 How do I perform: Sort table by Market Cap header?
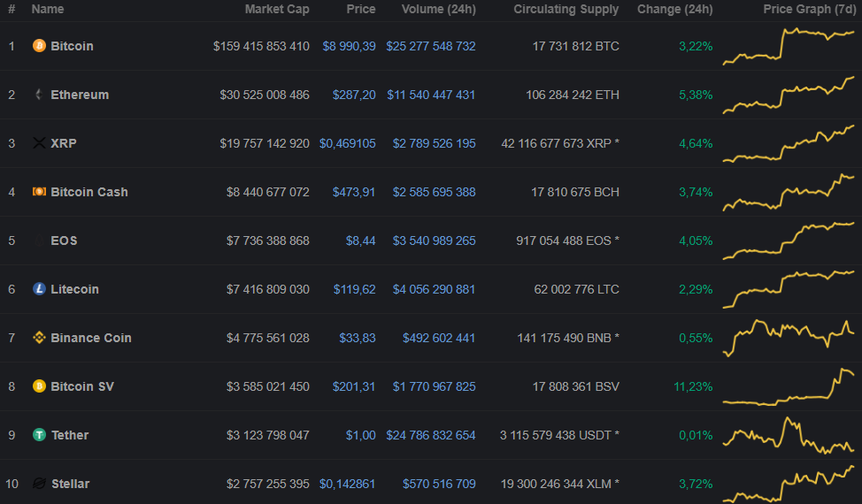tap(277, 10)
